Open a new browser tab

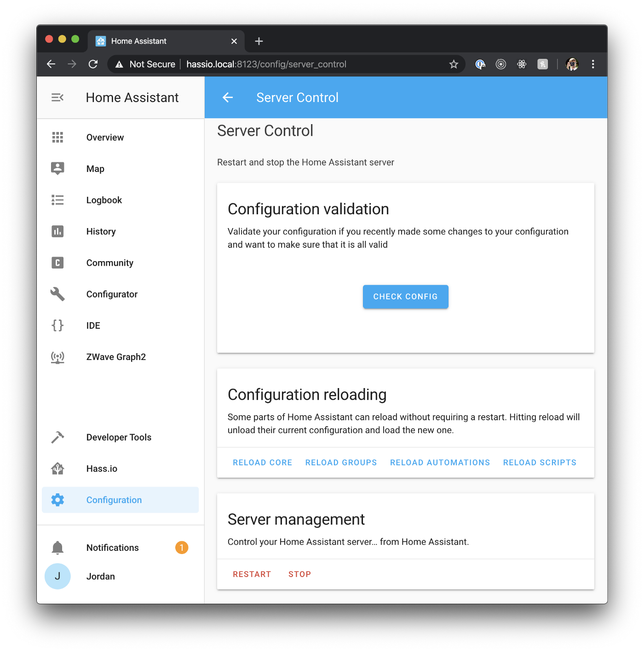(259, 41)
